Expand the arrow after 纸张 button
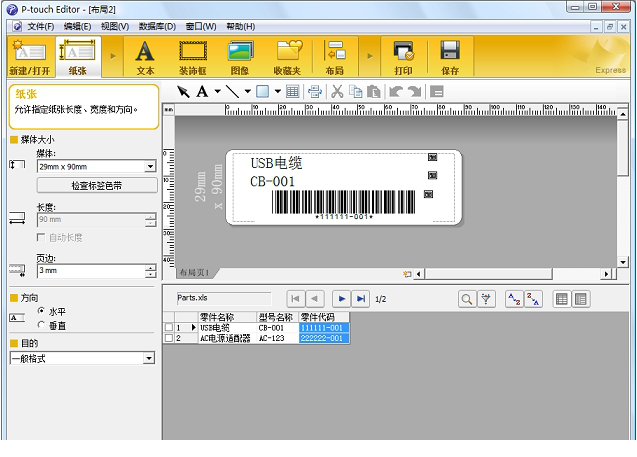This screenshot has width=637, height=457. [113, 56]
